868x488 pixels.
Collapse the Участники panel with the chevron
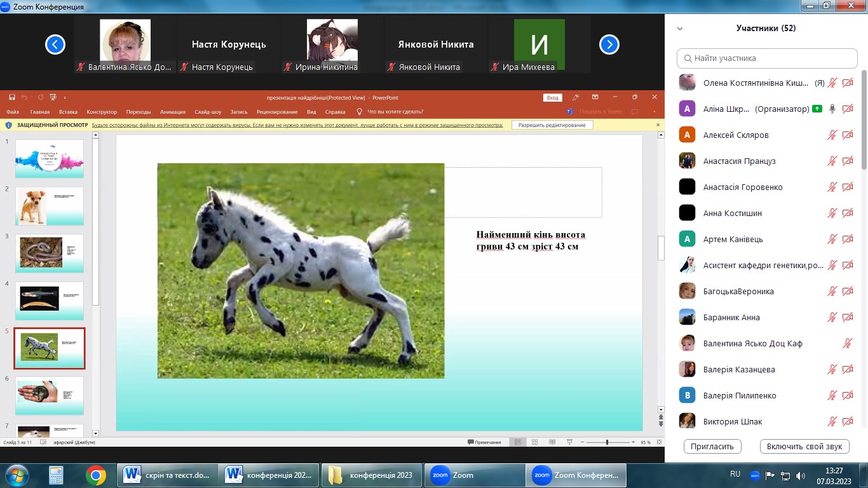tap(680, 29)
